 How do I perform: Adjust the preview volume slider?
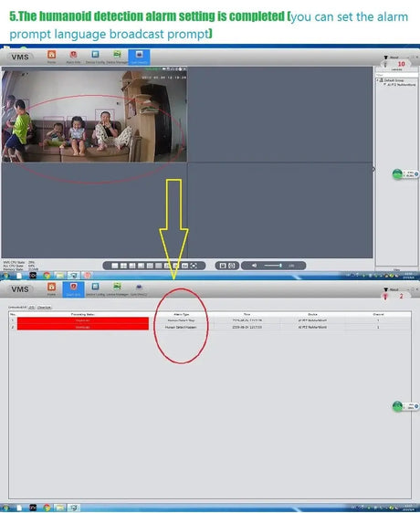click(x=273, y=266)
